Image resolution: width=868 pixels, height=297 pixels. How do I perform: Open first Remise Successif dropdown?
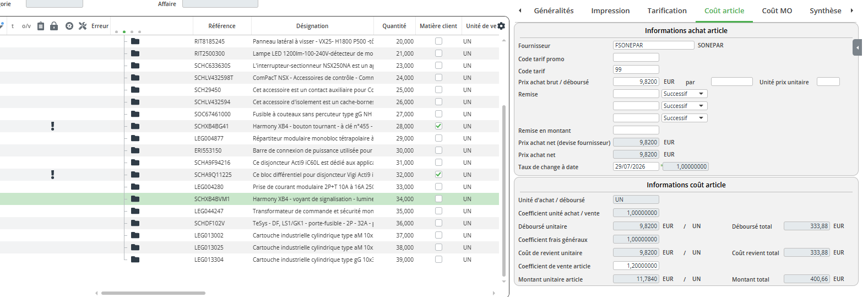685,94
